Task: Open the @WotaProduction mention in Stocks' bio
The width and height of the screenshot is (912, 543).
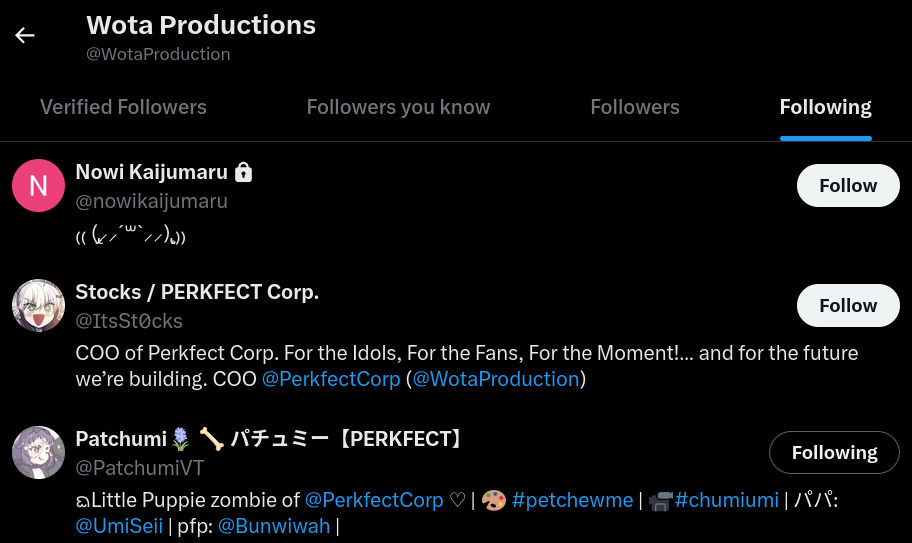Action: coord(496,380)
